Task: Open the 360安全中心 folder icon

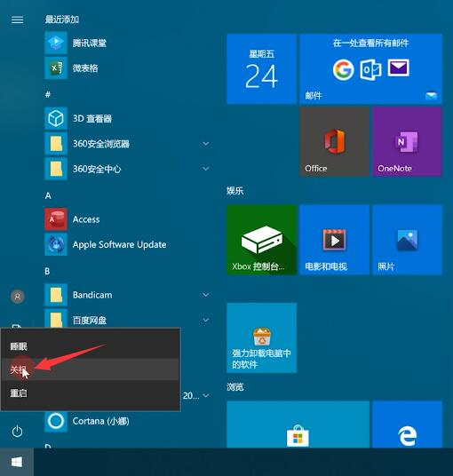Action: click(x=56, y=169)
